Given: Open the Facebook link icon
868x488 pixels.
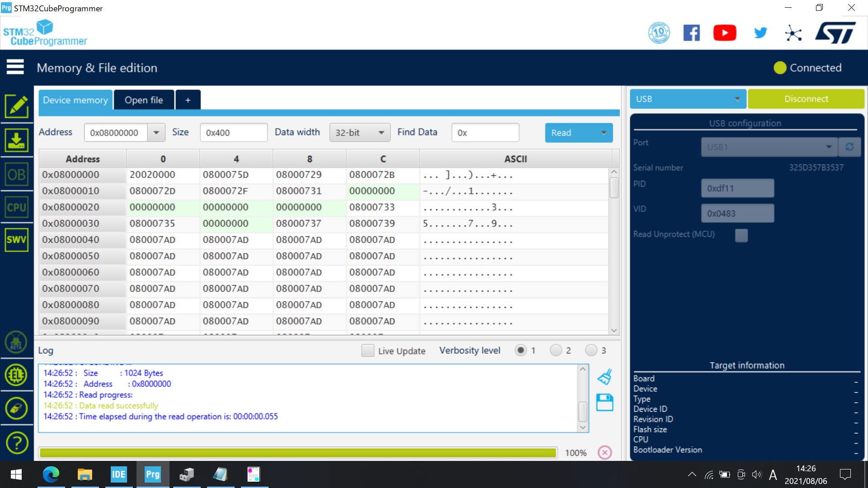Looking at the screenshot, I should [691, 33].
